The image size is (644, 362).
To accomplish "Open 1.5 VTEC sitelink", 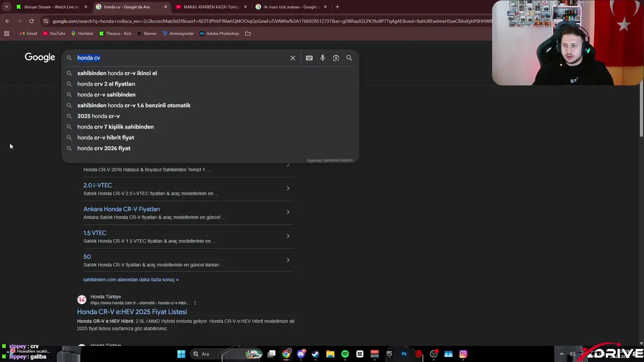I will [x=95, y=233].
